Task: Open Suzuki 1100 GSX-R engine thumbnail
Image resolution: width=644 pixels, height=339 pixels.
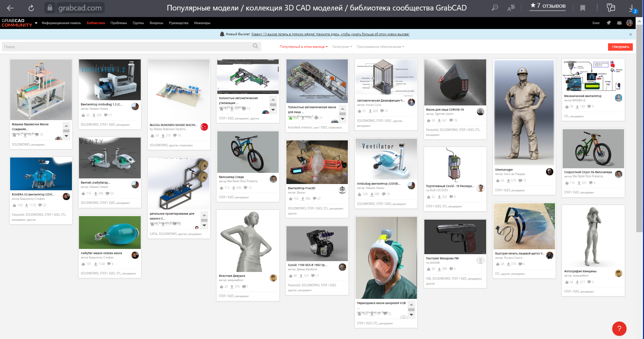Action: (317, 244)
